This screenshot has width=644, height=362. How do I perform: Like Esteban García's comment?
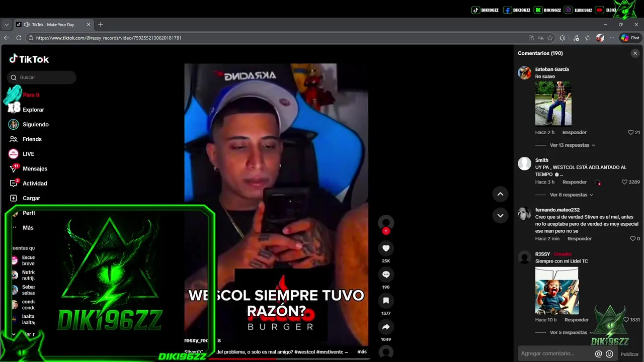tap(631, 133)
